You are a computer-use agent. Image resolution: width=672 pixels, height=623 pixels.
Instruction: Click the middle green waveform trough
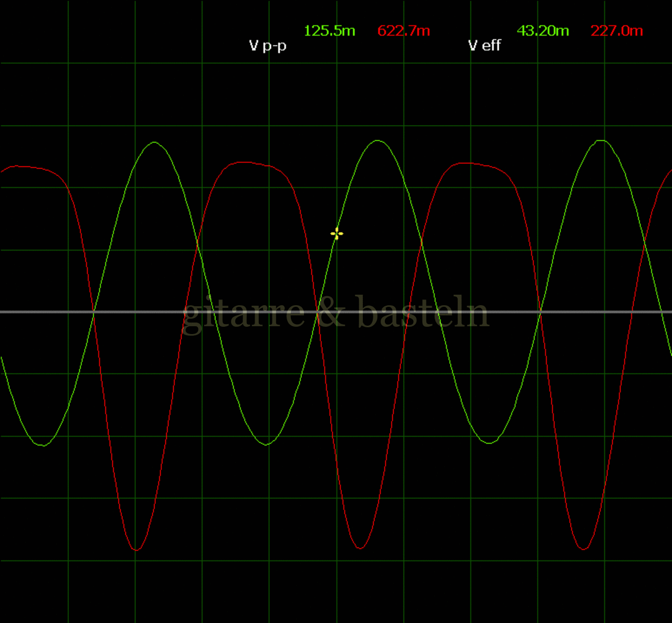pyautogui.click(x=267, y=444)
